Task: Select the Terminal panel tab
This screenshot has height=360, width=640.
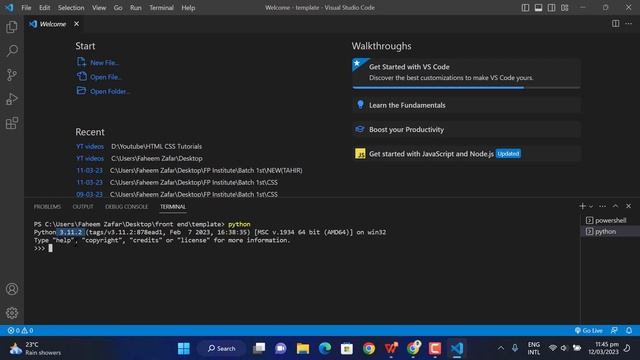Action: (x=173, y=207)
